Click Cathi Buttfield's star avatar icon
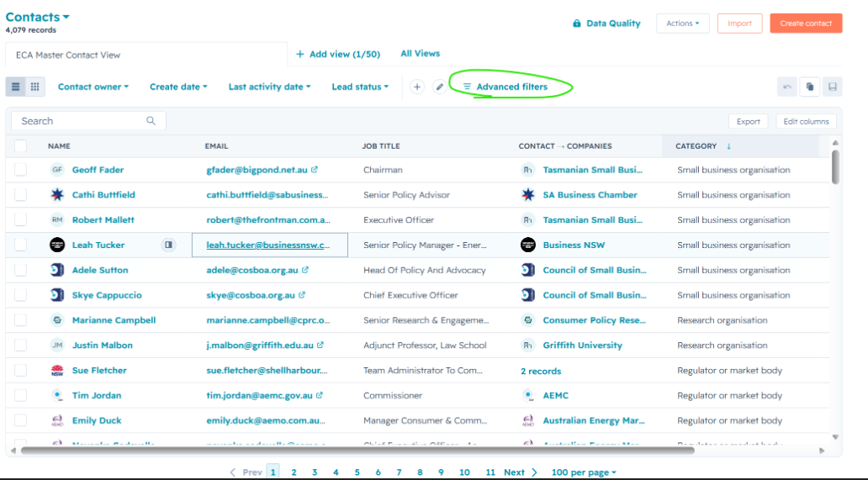The width and height of the screenshot is (868, 480). click(57, 195)
